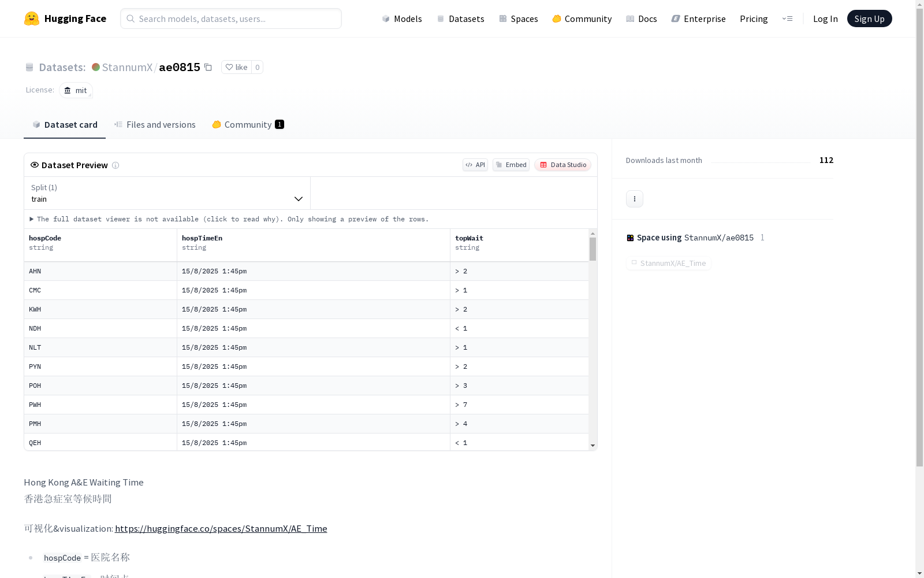Click the dataset preview scrollbar down arrow
This screenshot has height=578, width=924.
click(593, 446)
